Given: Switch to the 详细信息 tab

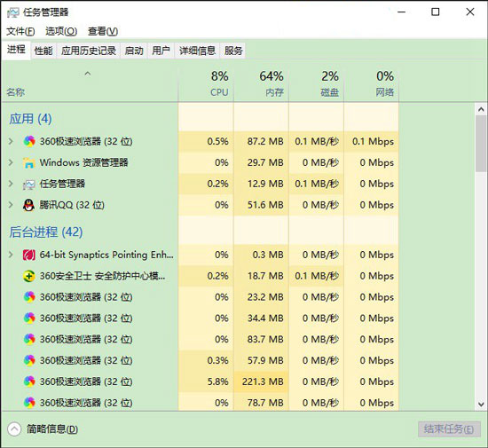Looking at the screenshot, I should coord(197,51).
